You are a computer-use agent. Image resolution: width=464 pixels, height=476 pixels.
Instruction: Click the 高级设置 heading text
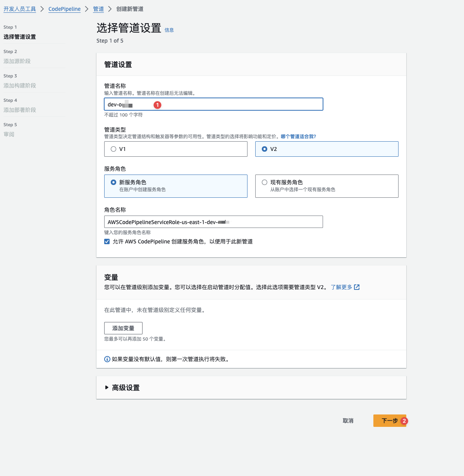point(125,387)
